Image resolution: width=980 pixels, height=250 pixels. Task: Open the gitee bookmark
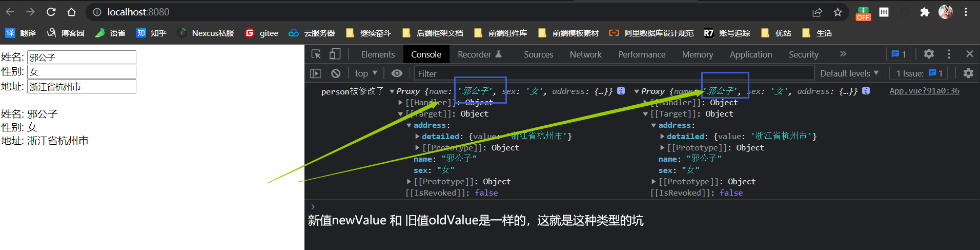pyautogui.click(x=261, y=33)
